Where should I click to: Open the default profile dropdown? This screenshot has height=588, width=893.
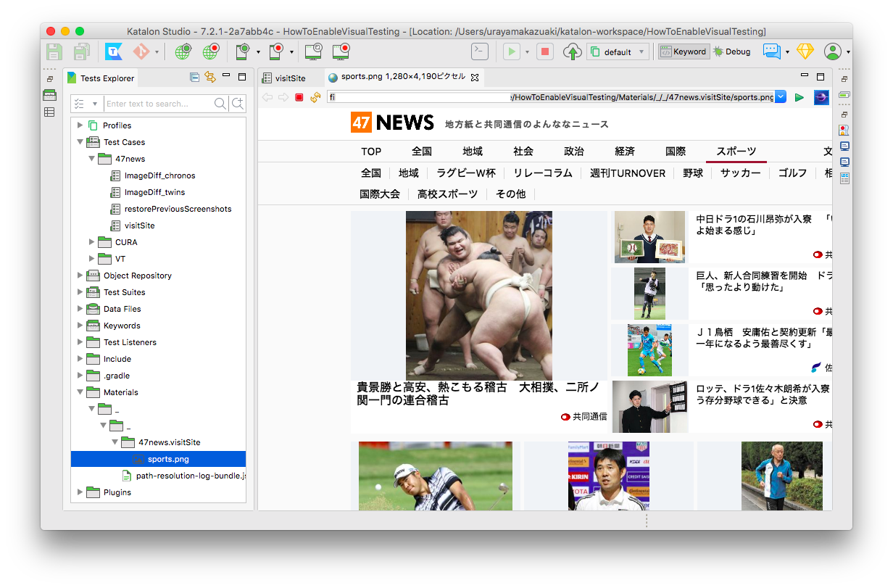coord(618,51)
